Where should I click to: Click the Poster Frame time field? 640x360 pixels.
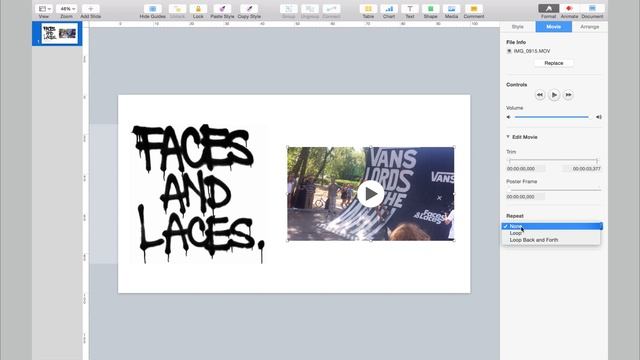click(525, 197)
